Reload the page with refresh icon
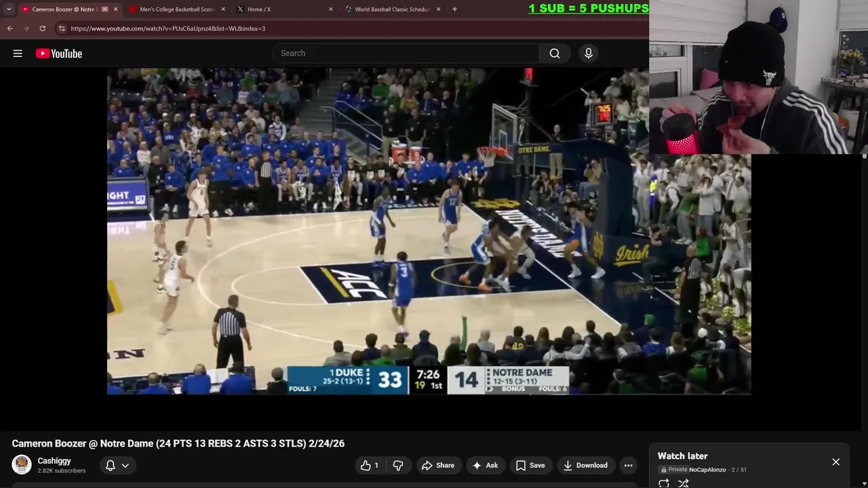The image size is (868, 488). 42,28
